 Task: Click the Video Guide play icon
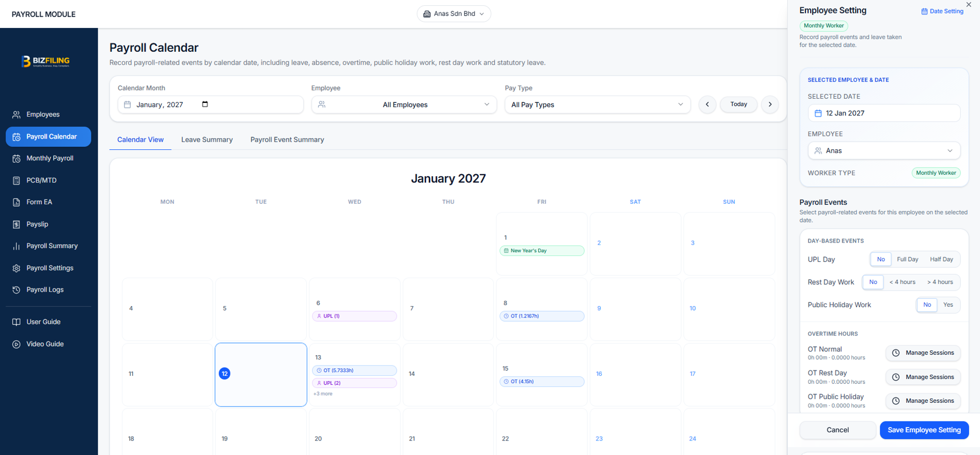point(17,344)
